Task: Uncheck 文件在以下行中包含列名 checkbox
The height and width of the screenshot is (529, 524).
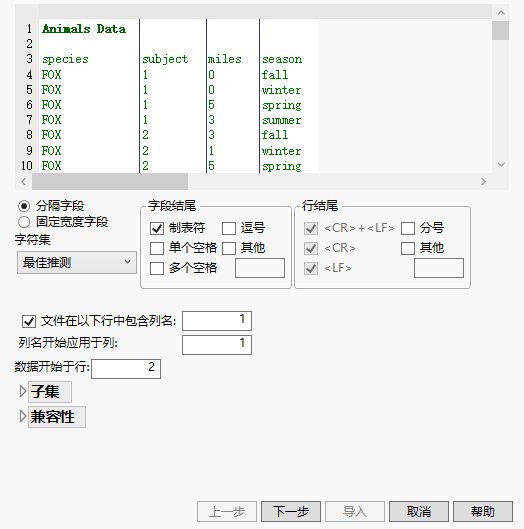Action: pyautogui.click(x=29, y=321)
